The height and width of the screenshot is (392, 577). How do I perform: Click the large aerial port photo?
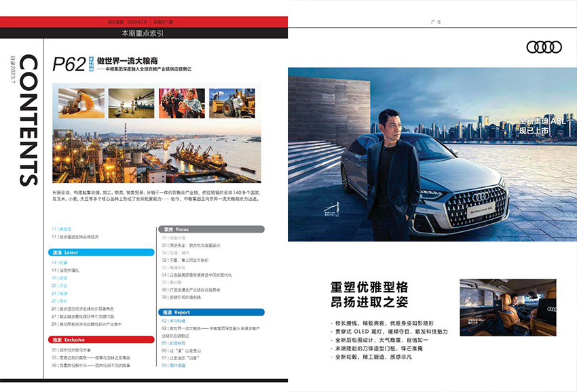tap(157, 151)
